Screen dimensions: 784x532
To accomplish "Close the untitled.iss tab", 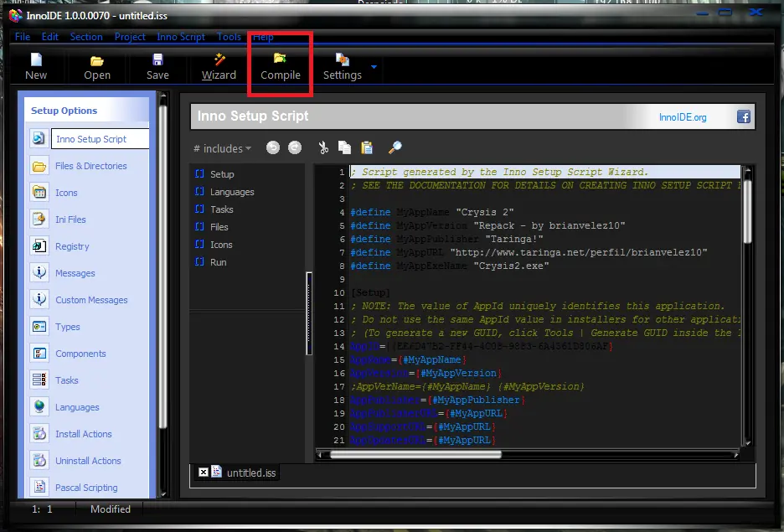I will coord(203,473).
